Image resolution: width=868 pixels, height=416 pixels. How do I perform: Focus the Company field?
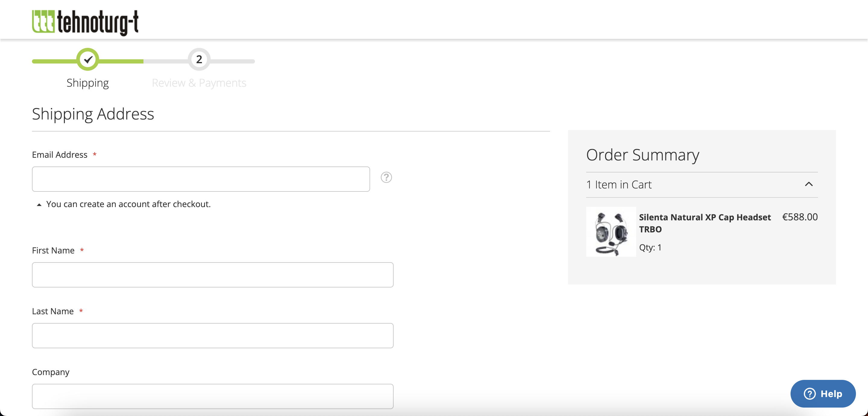pos(212,396)
